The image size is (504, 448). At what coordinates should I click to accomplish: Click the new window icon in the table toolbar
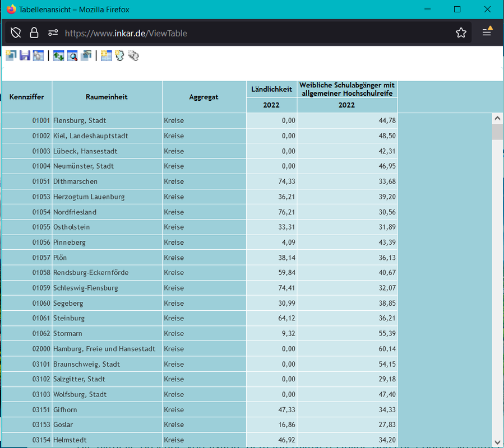point(11,55)
